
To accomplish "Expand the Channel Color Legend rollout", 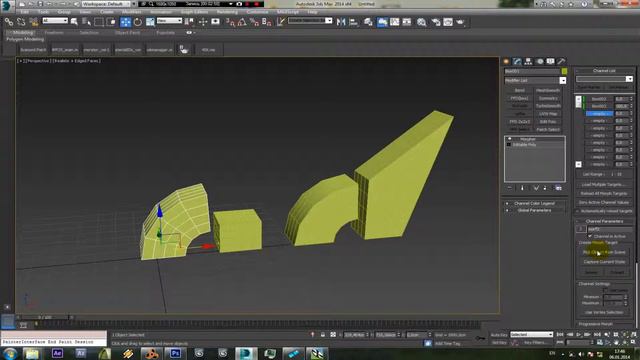I will point(534,203).
